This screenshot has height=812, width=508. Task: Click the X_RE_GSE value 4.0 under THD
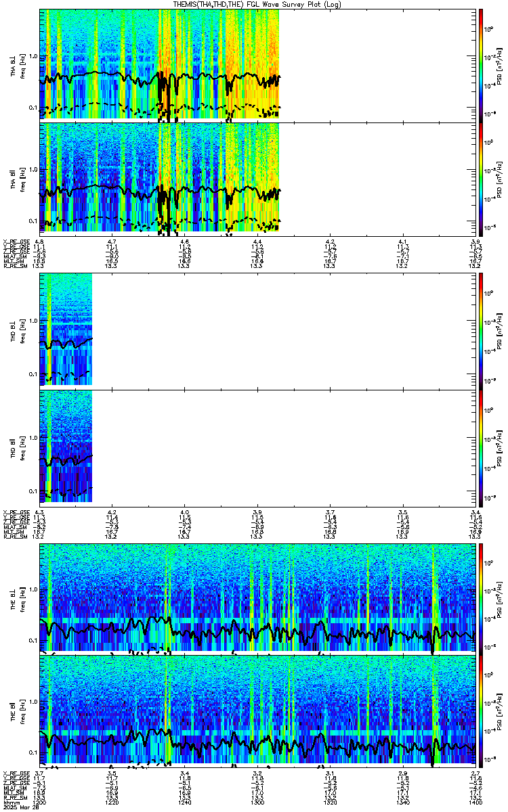(x=185, y=512)
